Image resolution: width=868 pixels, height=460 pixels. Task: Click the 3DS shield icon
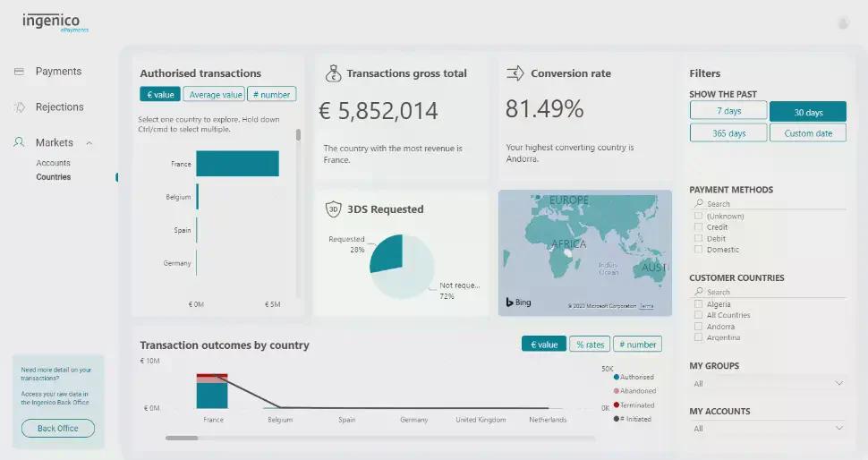coord(333,209)
